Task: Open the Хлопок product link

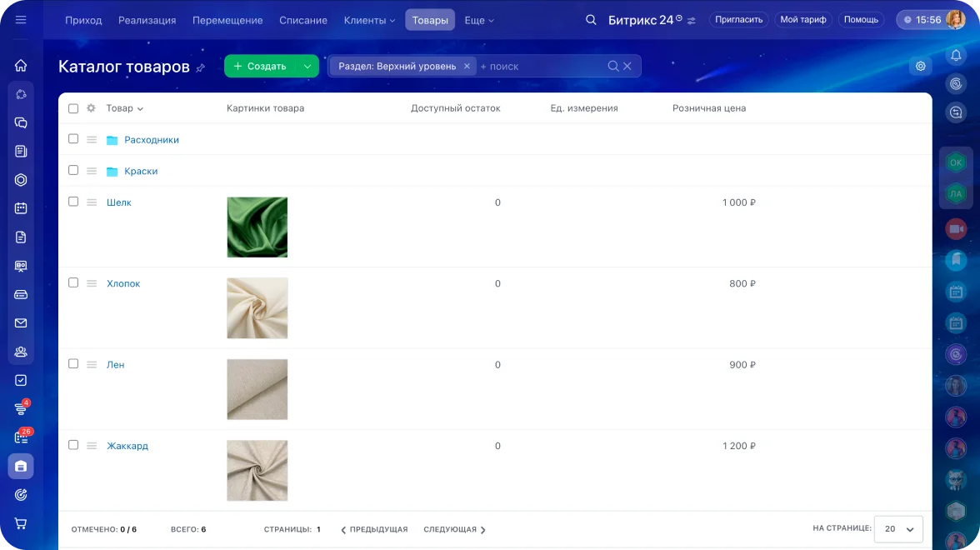Action: (122, 283)
